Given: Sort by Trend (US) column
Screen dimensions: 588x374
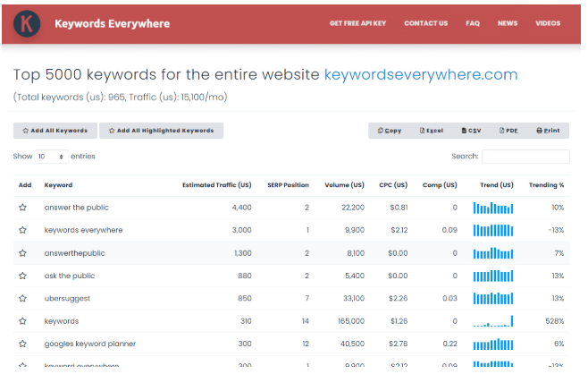Looking at the screenshot, I should [497, 185].
